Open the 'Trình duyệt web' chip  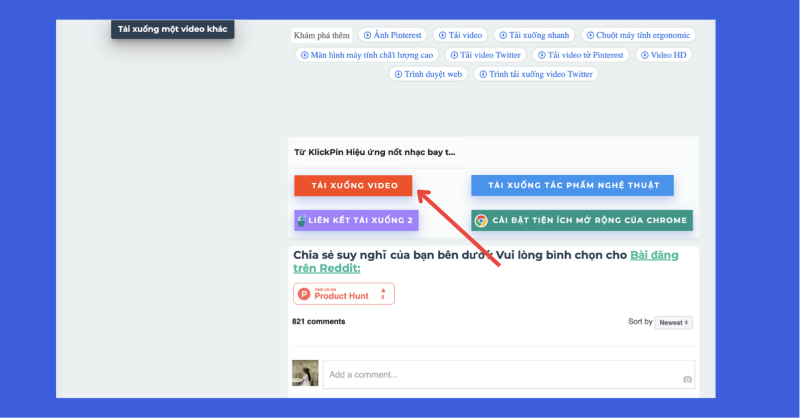tap(428, 75)
